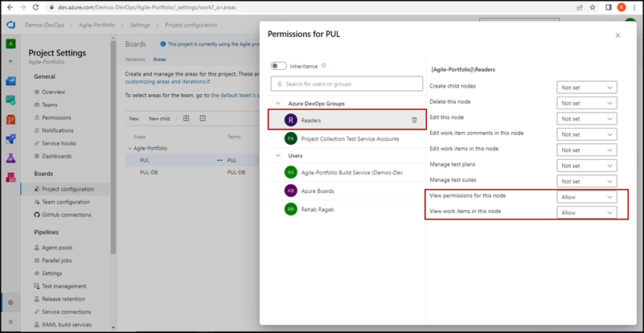This screenshot has height=333, width=644.
Task: Open browser three-dot menu
Action: tap(634, 7)
